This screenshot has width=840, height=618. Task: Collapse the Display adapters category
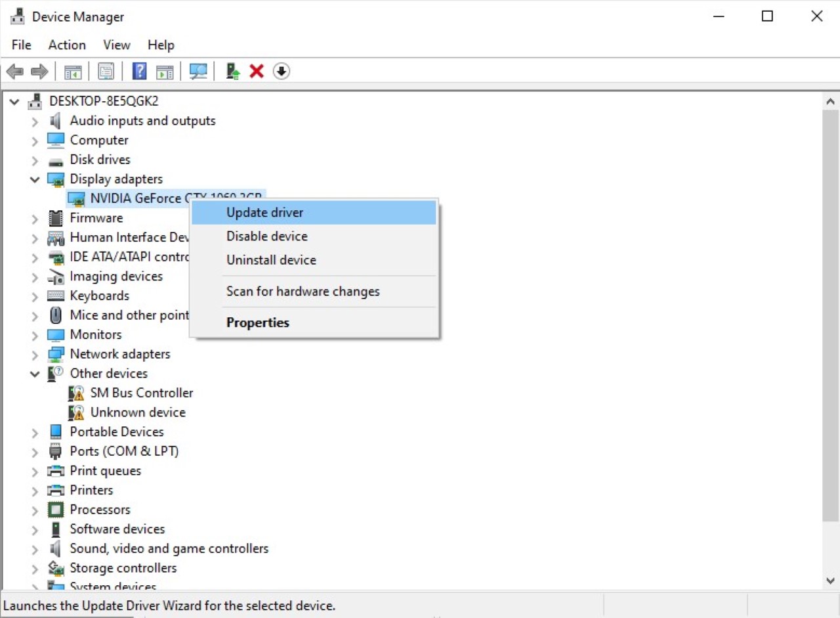click(x=35, y=179)
